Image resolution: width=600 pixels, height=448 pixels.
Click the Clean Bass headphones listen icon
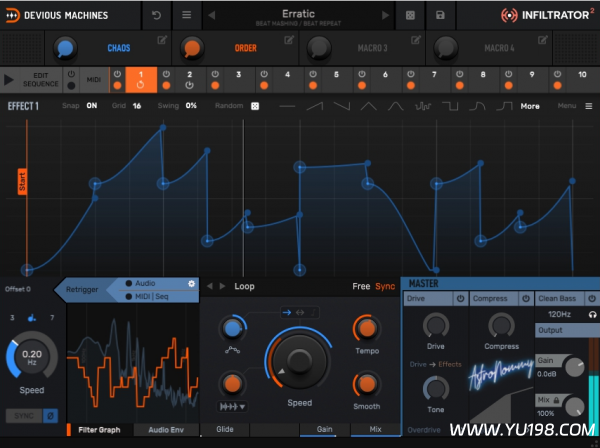592,315
